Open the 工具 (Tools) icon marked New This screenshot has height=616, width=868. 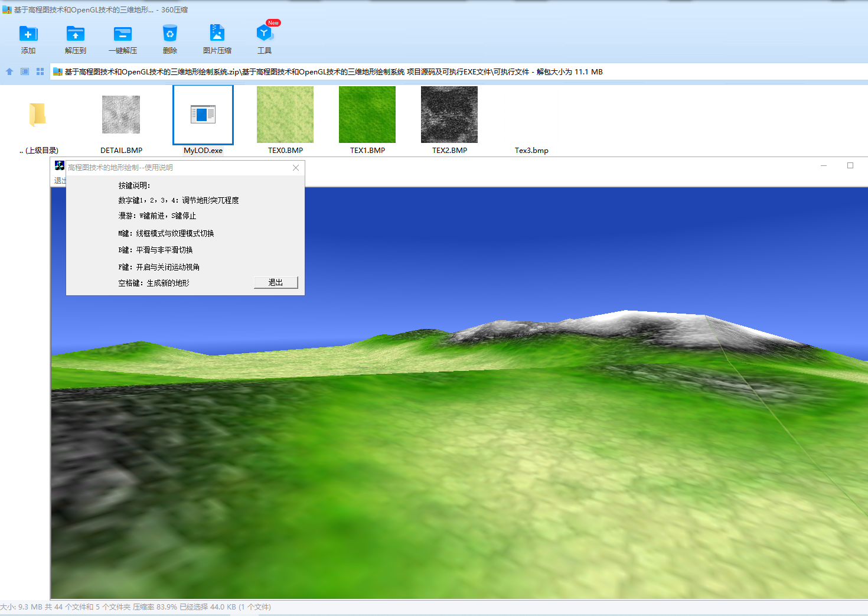[x=265, y=33]
